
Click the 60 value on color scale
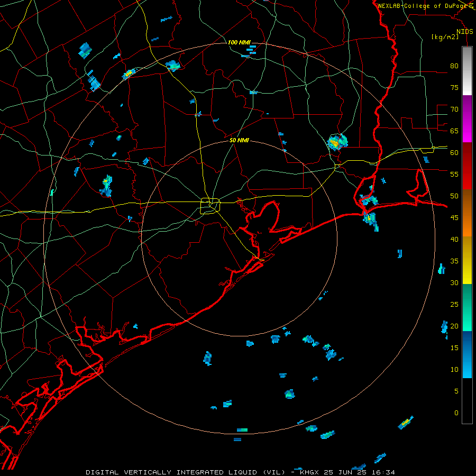coord(454,153)
